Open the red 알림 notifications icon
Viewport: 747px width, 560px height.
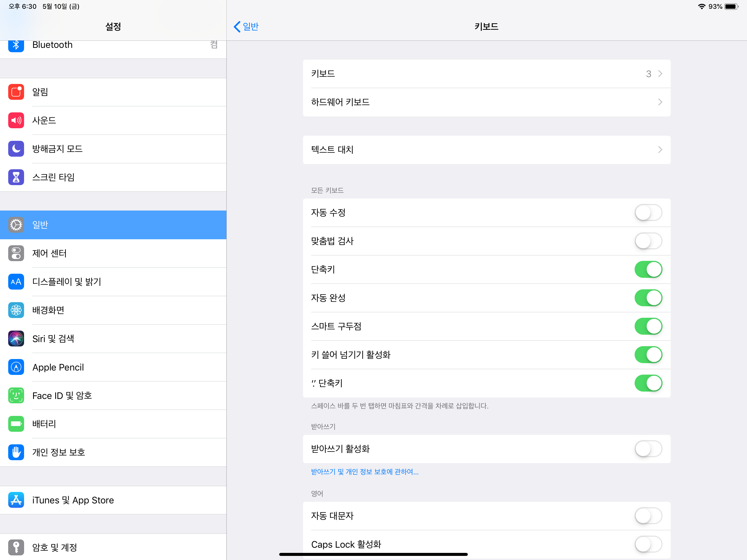pos(16,92)
